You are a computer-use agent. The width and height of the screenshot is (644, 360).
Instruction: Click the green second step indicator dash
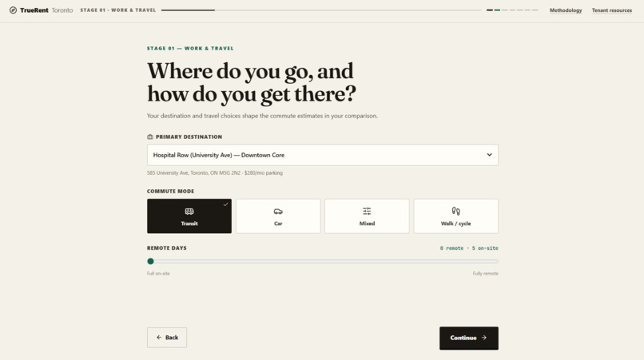497,10
